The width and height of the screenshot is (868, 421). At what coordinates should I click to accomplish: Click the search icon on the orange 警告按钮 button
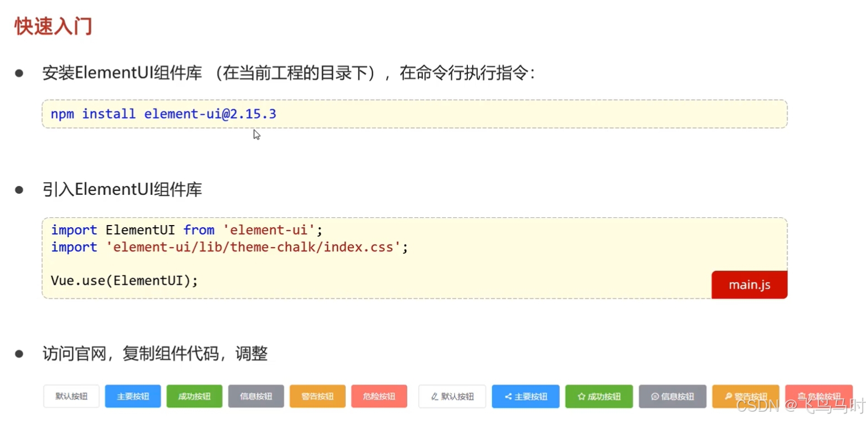pyautogui.click(x=728, y=396)
